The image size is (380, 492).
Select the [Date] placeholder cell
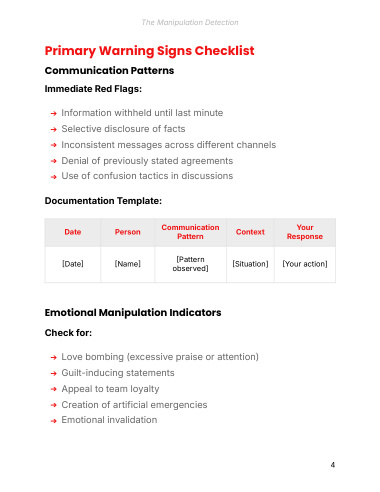73,264
